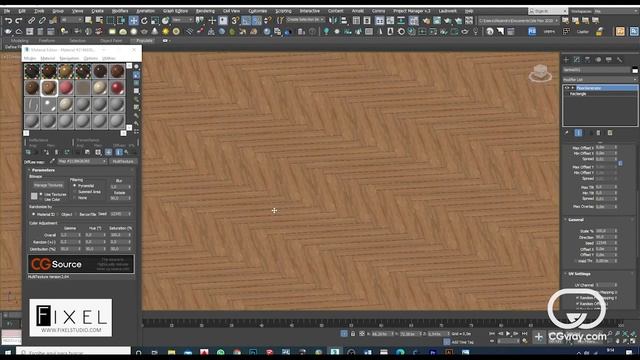Screen dimensions: 640x360
Task: Open the Material menu in Material Editor
Action: [47, 58]
